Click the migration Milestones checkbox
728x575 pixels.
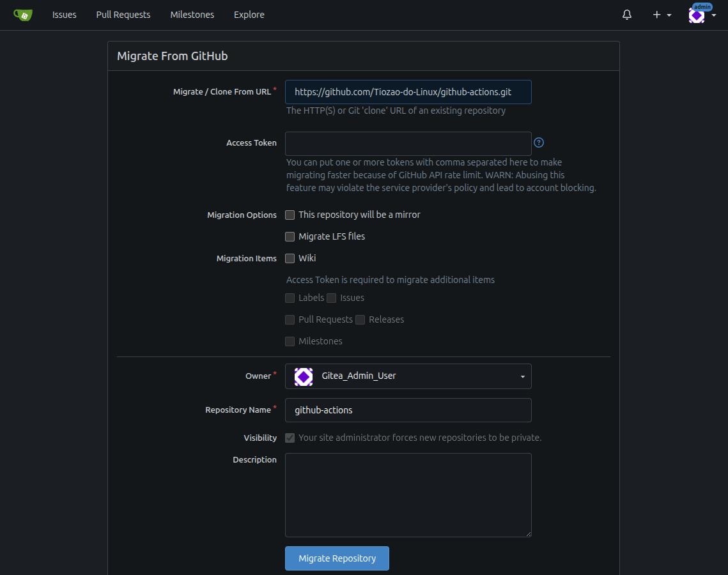coord(290,342)
